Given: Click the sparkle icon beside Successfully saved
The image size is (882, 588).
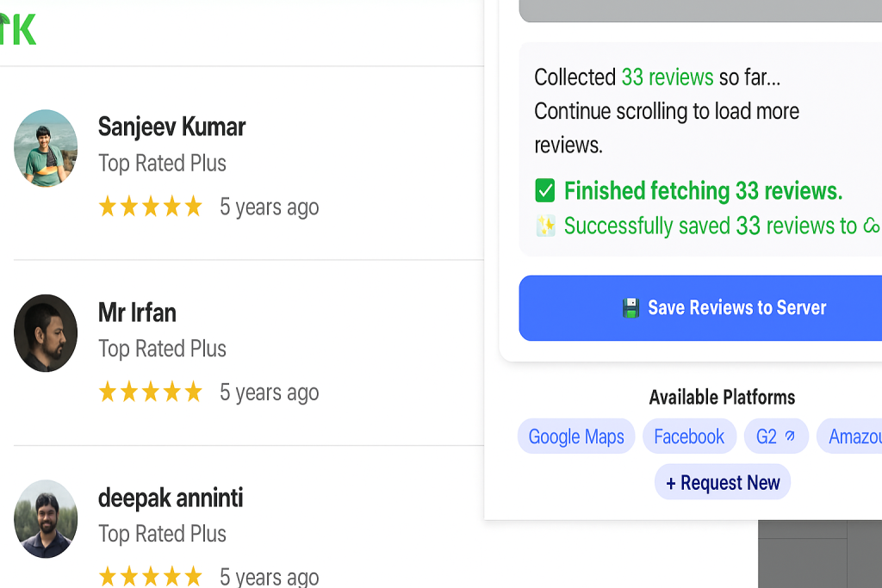Looking at the screenshot, I should [545, 226].
